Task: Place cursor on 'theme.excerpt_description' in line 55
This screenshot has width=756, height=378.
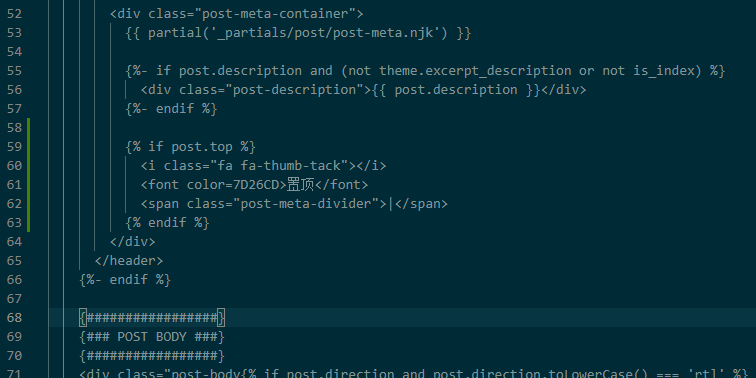Action: click(475, 71)
